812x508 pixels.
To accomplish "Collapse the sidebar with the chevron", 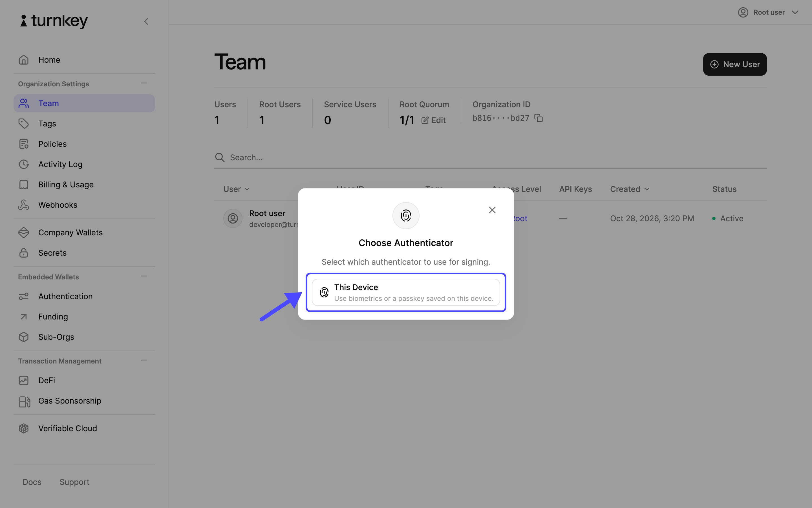I will click(146, 21).
